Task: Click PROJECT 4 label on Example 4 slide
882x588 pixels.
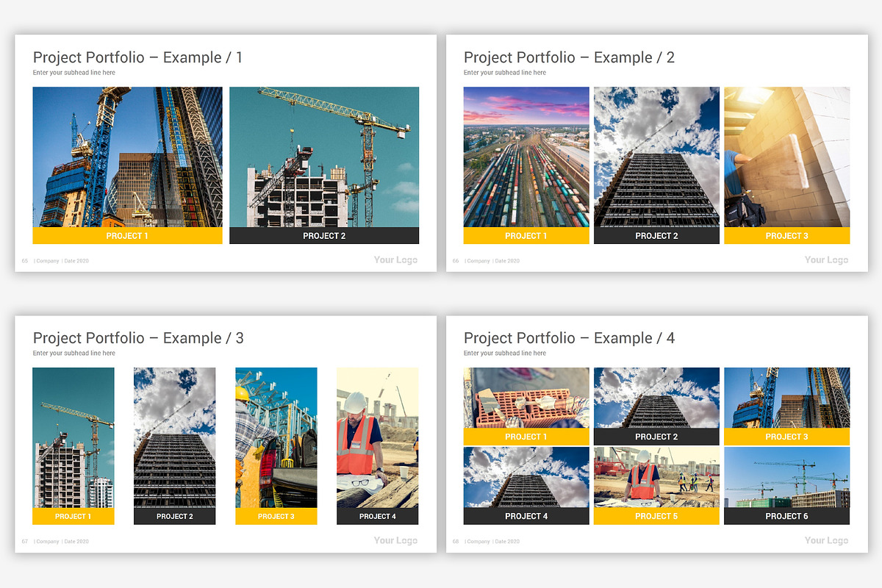Action: (x=526, y=516)
